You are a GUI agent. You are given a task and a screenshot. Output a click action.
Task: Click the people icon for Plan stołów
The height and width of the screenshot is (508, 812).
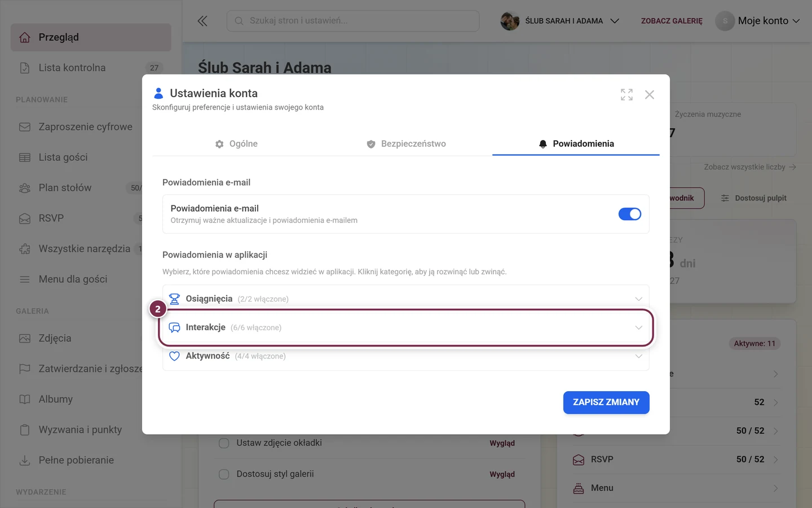click(25, 188)
